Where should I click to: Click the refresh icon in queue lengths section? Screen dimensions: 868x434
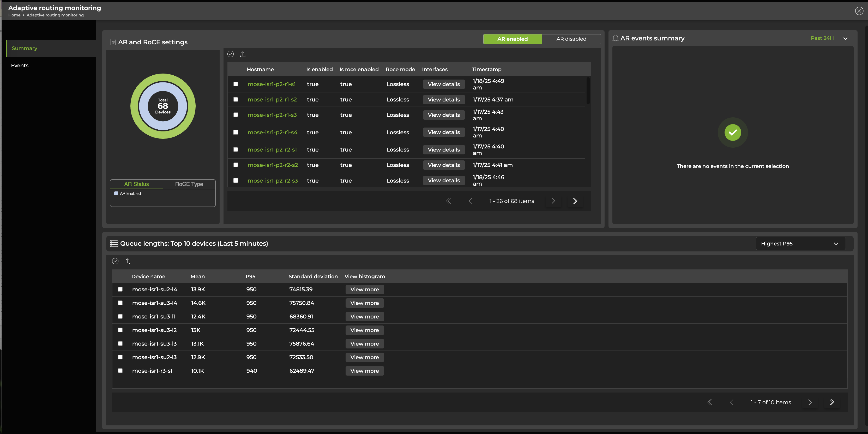(115, 261)
